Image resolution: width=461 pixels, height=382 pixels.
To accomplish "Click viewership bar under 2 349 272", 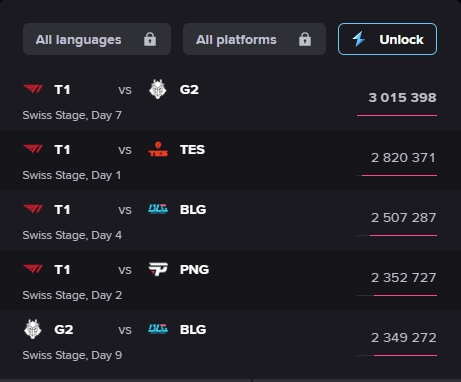I will point(397,355).
